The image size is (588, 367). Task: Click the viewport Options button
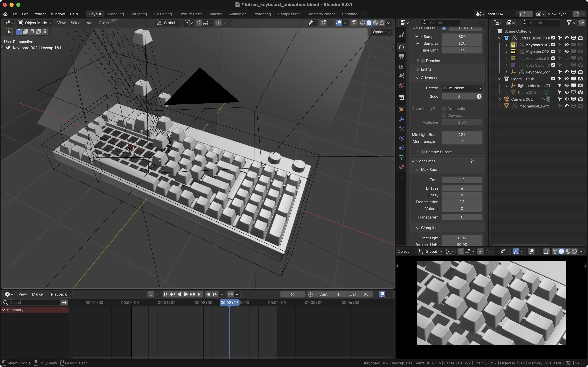tap(381, 32)
